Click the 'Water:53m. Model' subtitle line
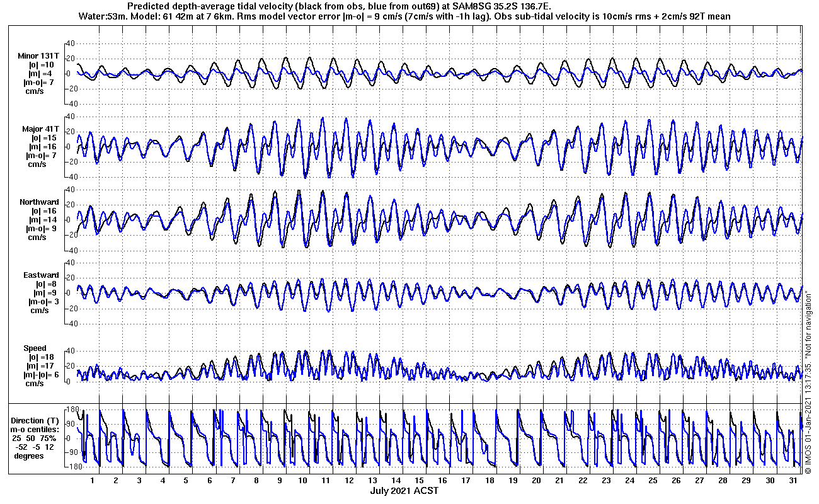The width and height of the screenshot is (819, 504). (404, 16)
